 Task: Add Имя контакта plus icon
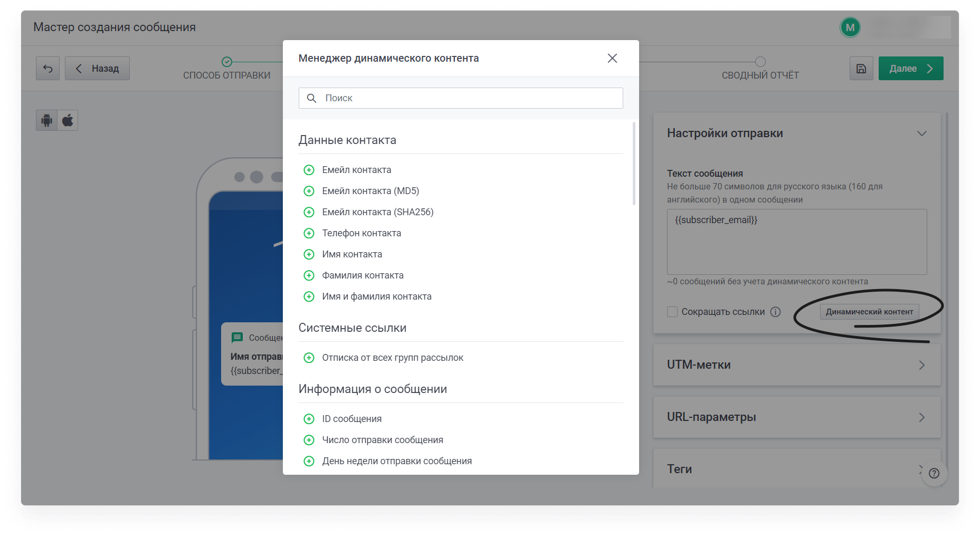(309, 254)
